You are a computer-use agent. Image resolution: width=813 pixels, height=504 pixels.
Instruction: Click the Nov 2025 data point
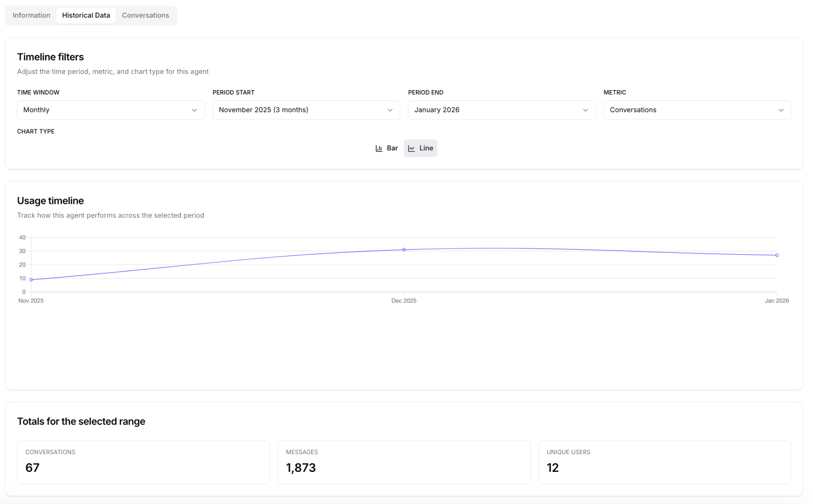[x=31, y=280]
